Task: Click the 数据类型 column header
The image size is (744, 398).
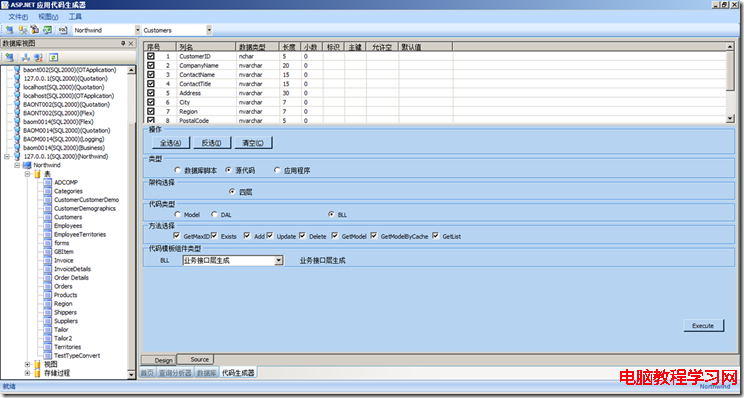Action: 258,47
